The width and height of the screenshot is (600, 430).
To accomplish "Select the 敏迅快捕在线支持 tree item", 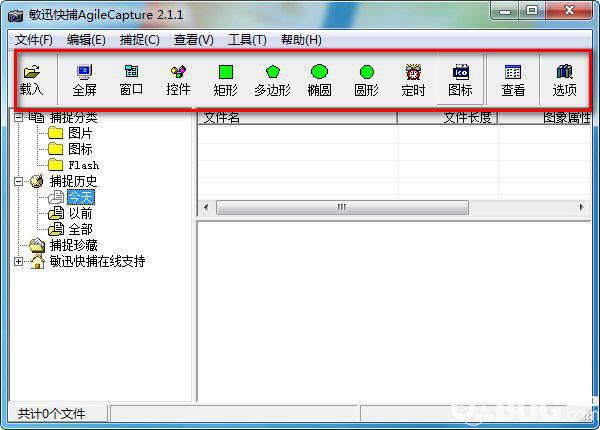I will [x=97, y=262].
